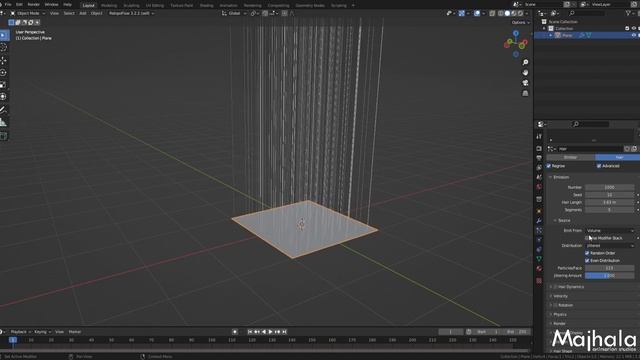Open the viewport Options dropdown
Image resolution: width=640 pixels, height=360 pixels.
(x=520, y=22)
